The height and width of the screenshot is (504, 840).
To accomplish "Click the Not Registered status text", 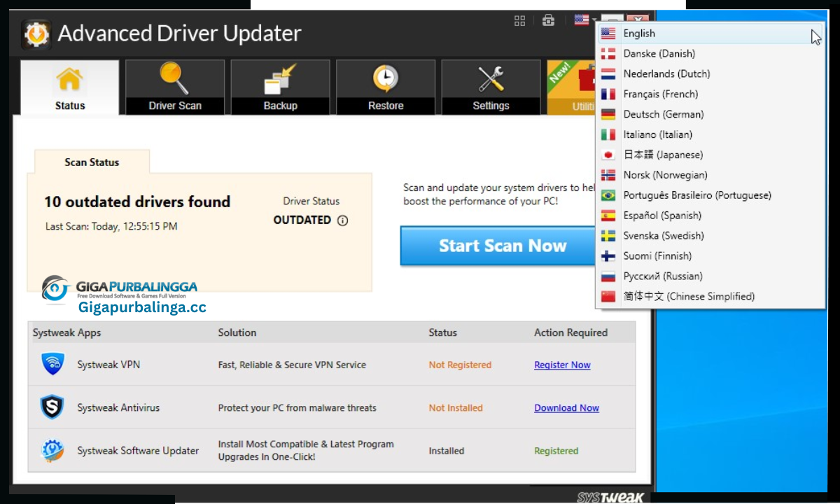I will [x=460, y=365].
